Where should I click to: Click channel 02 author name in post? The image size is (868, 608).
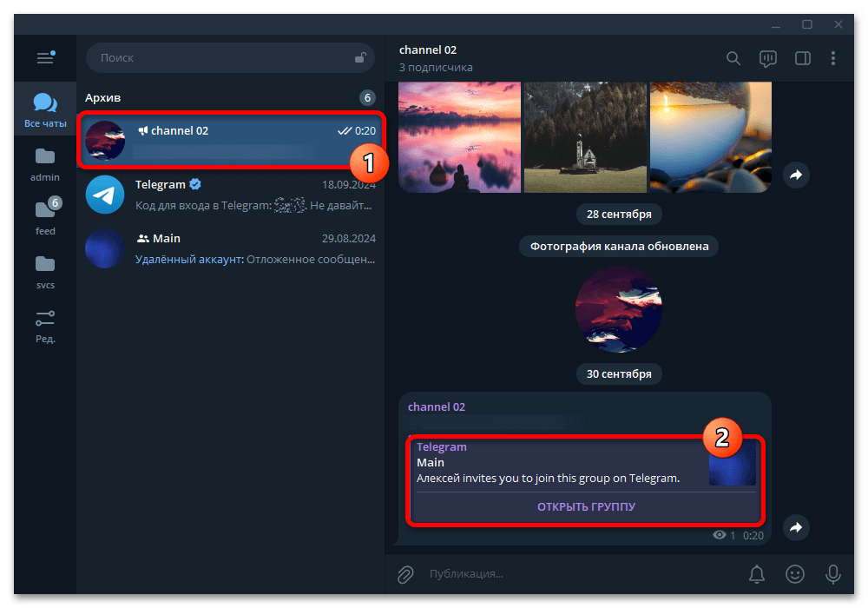(437, 407)
